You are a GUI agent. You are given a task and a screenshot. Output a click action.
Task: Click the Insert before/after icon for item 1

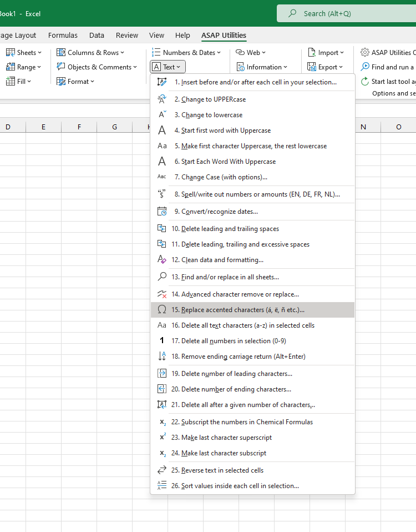(162, 82)
